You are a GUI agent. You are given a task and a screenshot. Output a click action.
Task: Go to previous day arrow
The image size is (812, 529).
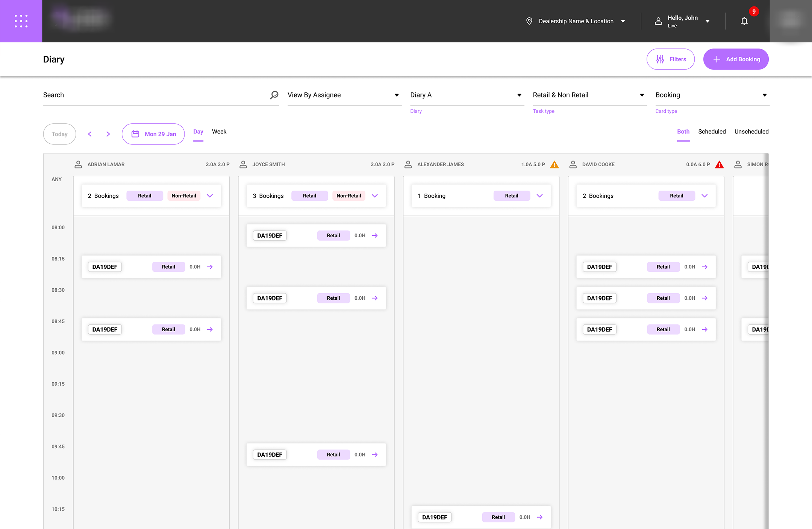click(x=90, y=134)
